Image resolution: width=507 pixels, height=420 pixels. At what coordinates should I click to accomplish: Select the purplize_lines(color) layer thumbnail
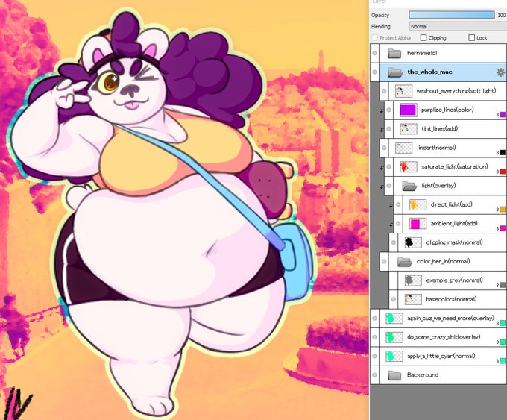[408, 110]
